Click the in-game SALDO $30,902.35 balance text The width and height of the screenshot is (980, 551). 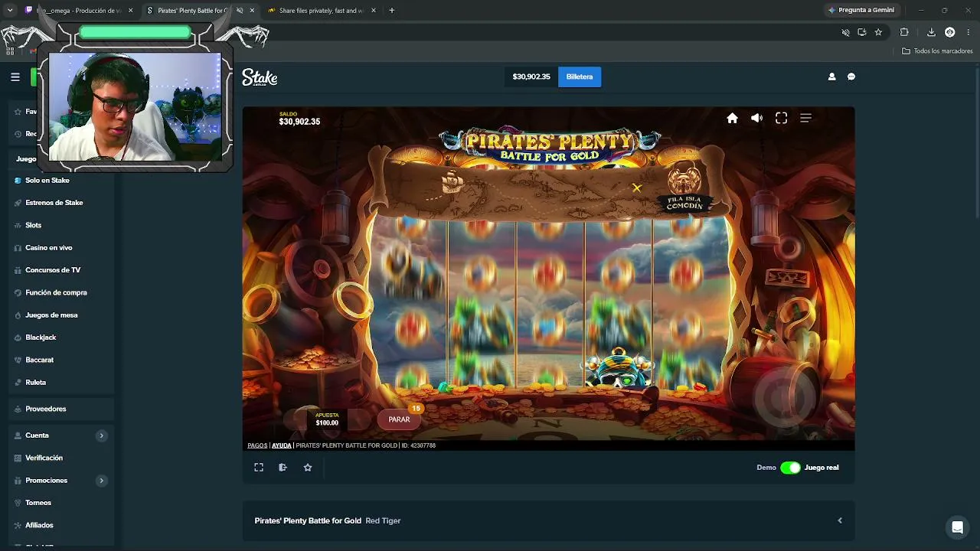tap(299, 119)
